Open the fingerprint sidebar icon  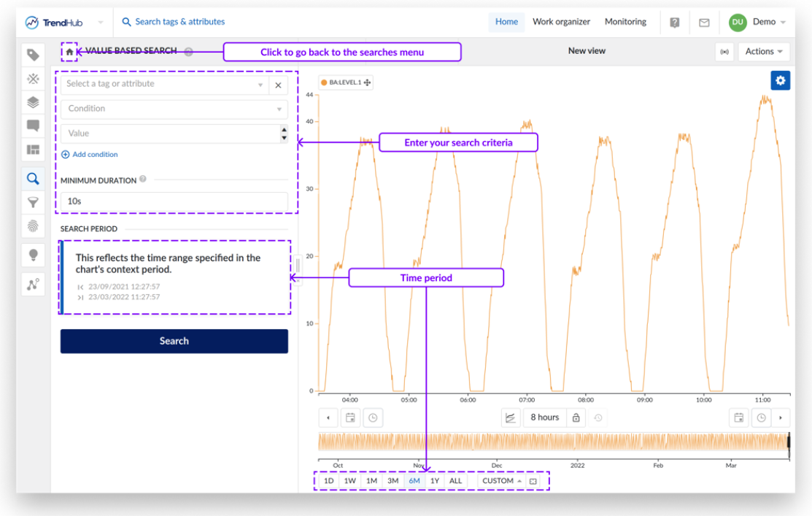(x=33, y=226)
